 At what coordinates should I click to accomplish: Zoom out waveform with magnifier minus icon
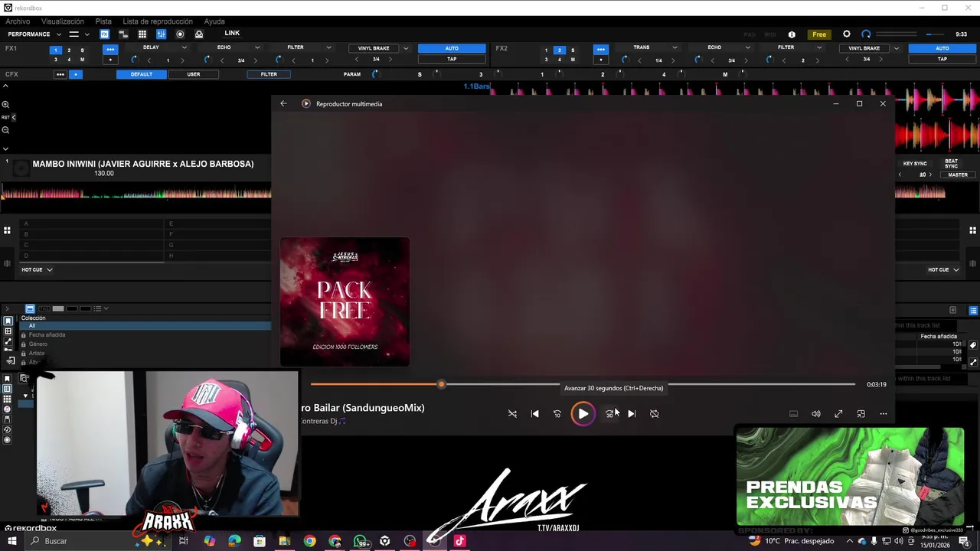point(5,130)
